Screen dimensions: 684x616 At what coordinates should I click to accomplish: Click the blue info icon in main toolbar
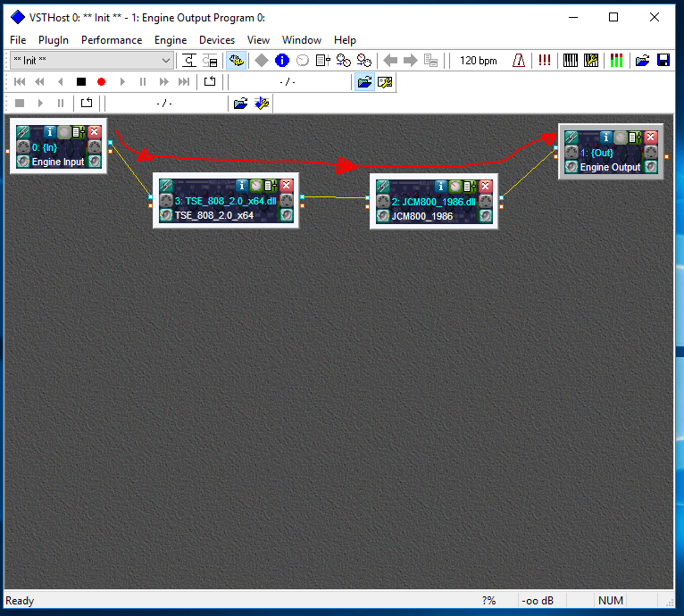pos(282,60)
